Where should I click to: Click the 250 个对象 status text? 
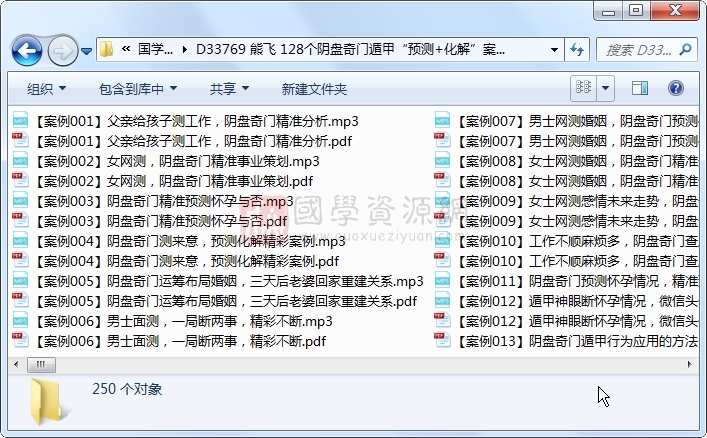pyautogui.click(x=127, y=389)
